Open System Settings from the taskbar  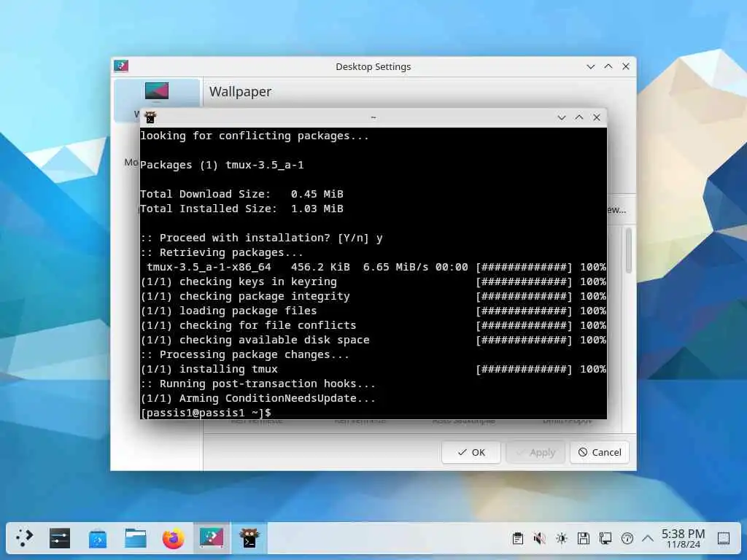coord(60,538)
